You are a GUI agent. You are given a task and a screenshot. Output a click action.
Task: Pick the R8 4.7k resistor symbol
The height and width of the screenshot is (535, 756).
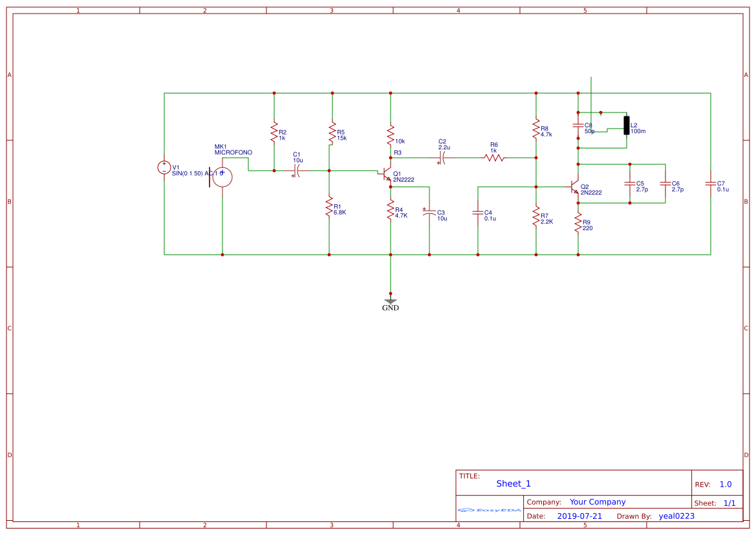pyautogui.click(x=536, y=129)
